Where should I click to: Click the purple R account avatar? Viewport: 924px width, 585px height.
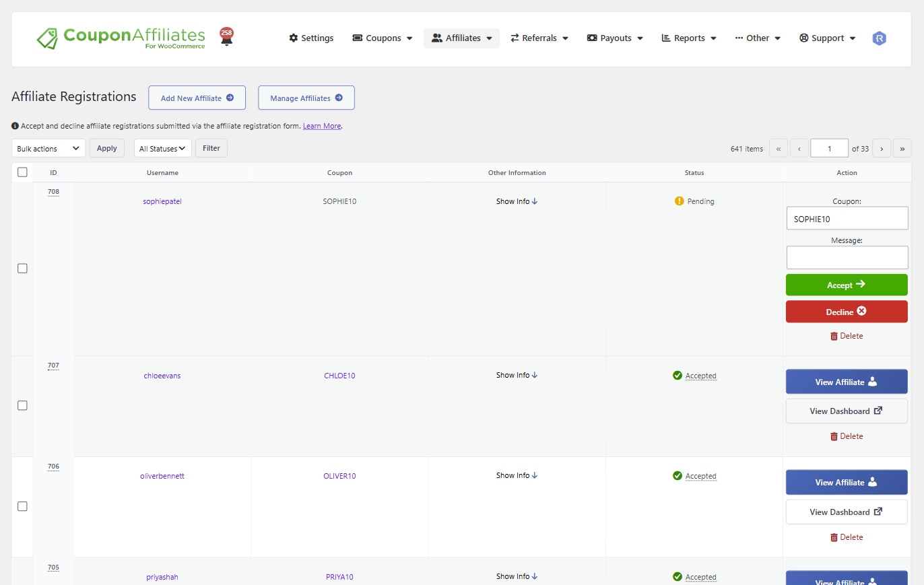(879, 38)
